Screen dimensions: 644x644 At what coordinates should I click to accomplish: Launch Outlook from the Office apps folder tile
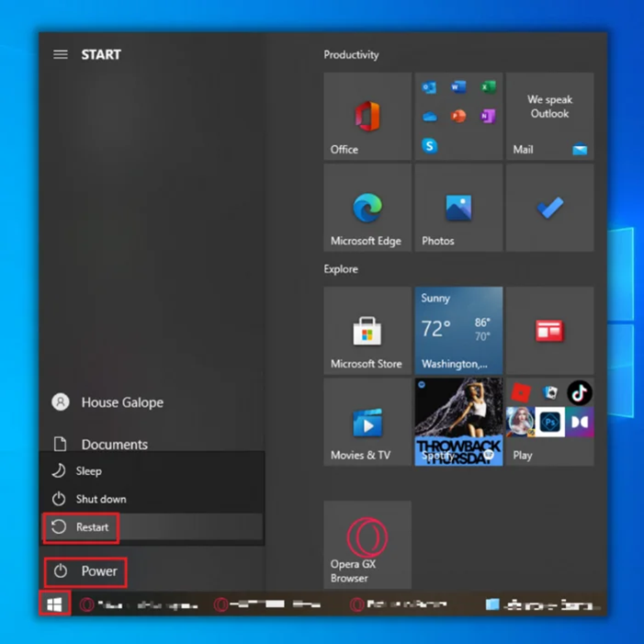[x=429, y=87]
